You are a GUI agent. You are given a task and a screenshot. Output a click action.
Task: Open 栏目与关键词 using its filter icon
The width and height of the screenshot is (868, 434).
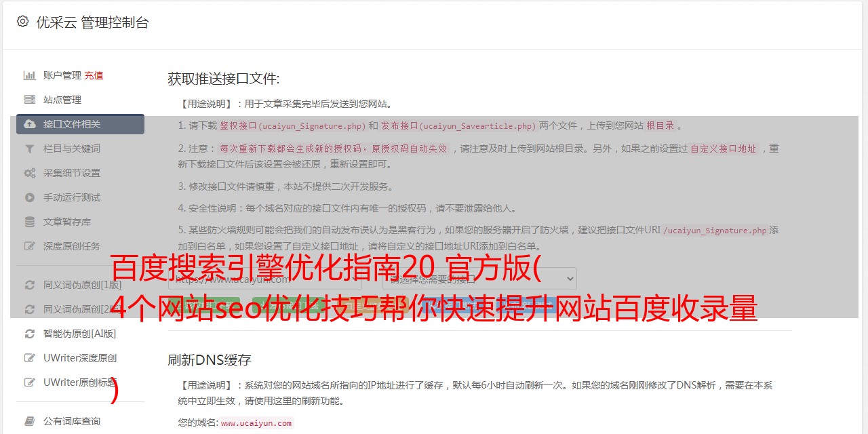[x=30, y=149]
